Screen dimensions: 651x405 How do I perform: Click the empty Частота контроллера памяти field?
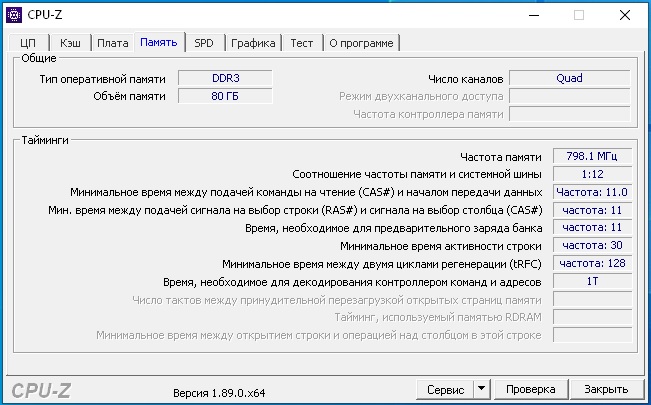(x=569, y=114)
